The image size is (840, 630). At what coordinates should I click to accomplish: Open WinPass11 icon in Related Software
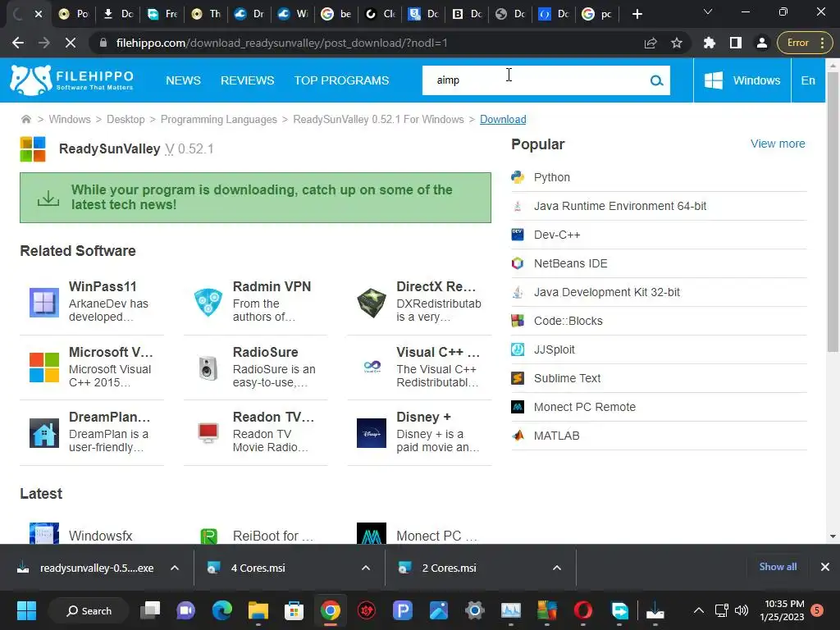click(44, 302)
